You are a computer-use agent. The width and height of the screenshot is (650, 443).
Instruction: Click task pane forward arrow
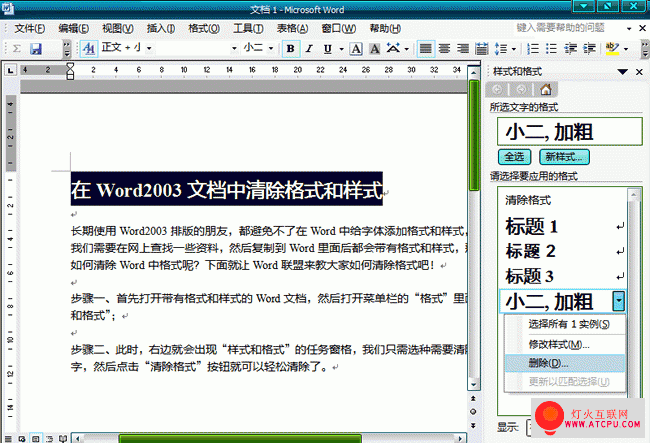521,89
